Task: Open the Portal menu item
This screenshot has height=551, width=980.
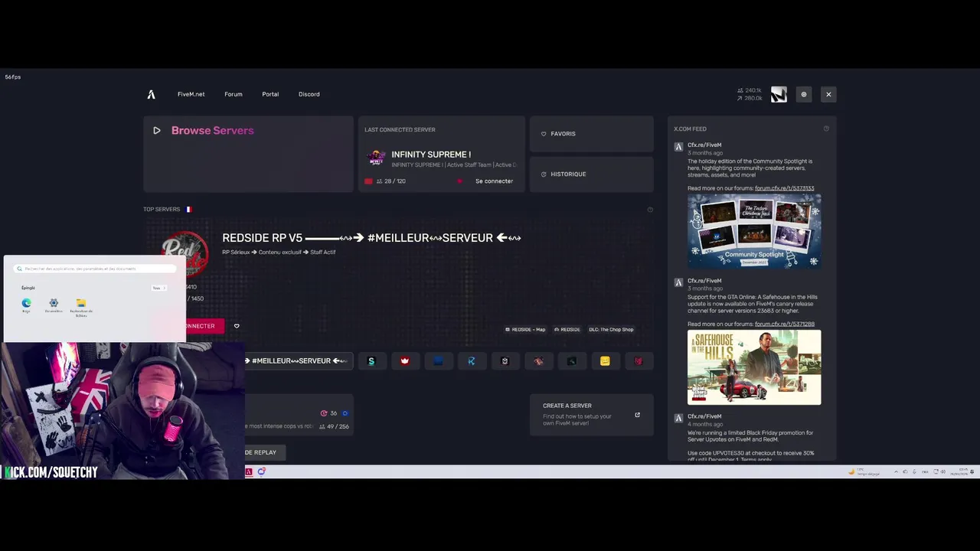Action: tap(270, 94)
